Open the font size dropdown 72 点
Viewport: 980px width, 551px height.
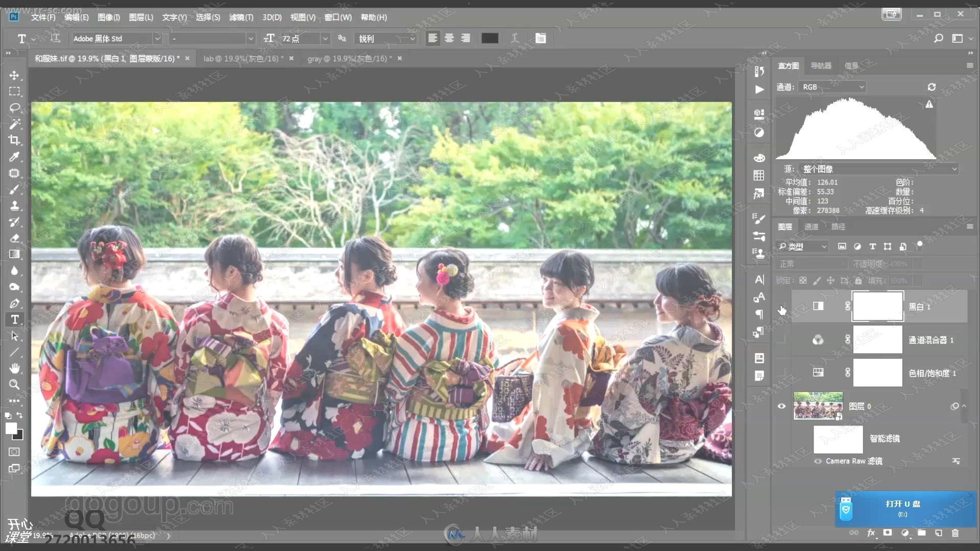(x=325, y=39)
